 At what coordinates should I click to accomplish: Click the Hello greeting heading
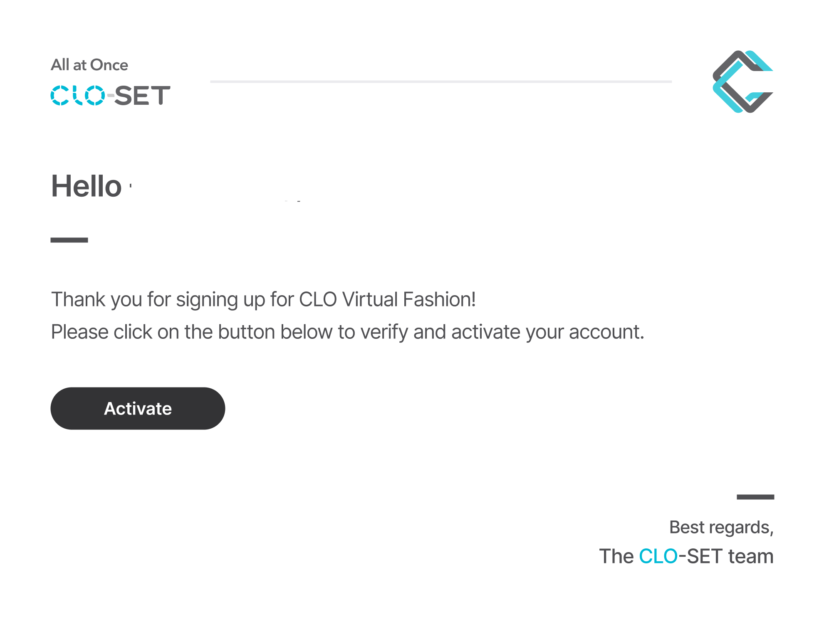click(87, 186)
